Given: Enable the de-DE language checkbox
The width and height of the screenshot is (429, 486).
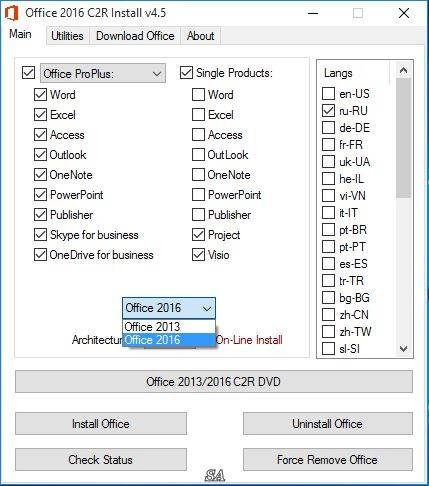Looking at the screenshot, I should click(x=328, y=128).
